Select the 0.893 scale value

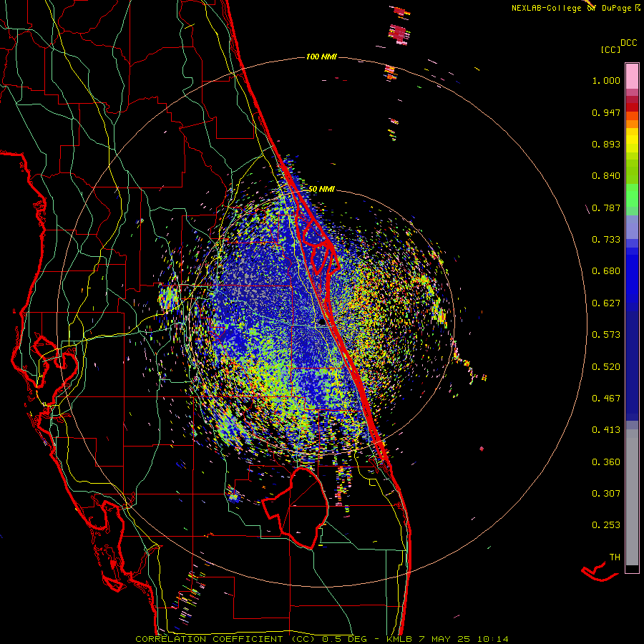click(x=606, y=144)
